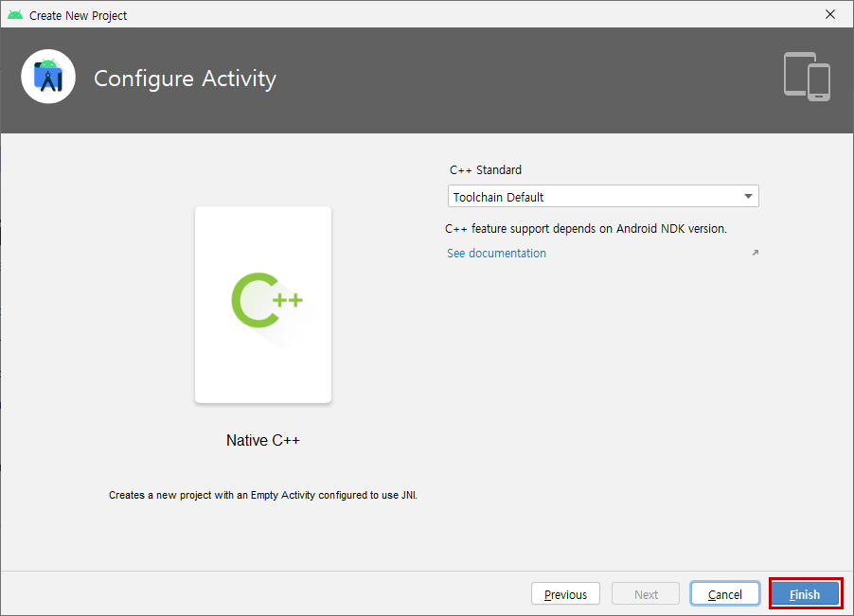854x616 pixels.
Task: Open the C++ Standard dropdown
Action: [603, 197]
